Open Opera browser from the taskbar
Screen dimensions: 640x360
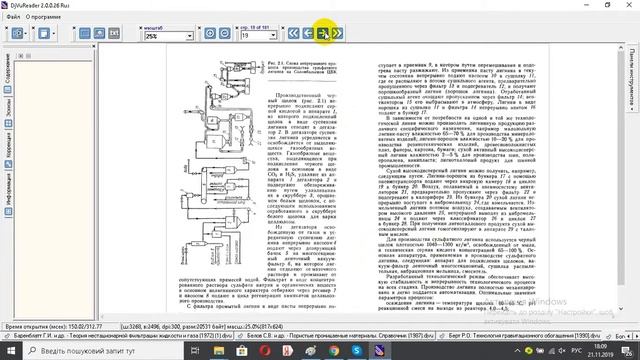coord(265,351)
